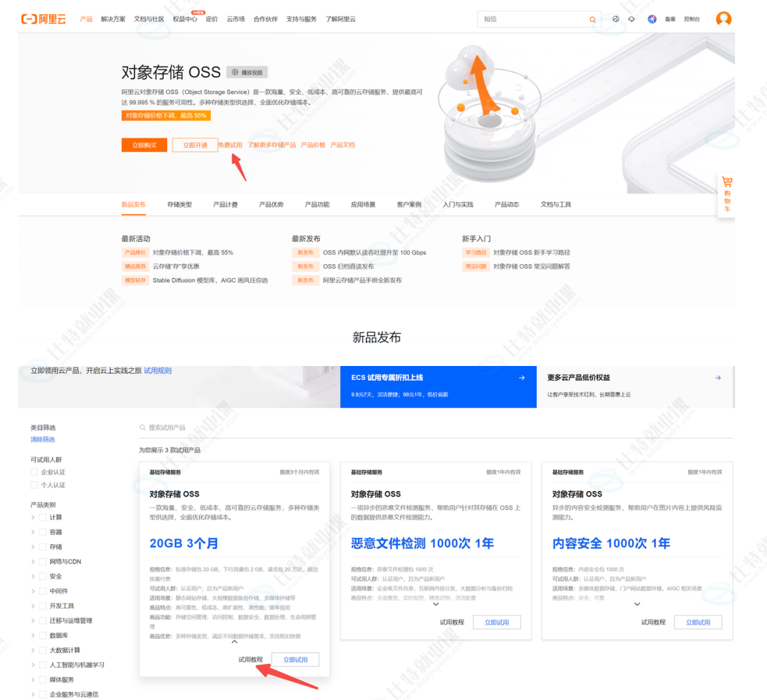Image resolution: width=767 pixels, height=700 pixels.
Task: Check the 安全 category checkbox
Action: tap(43, 576)
